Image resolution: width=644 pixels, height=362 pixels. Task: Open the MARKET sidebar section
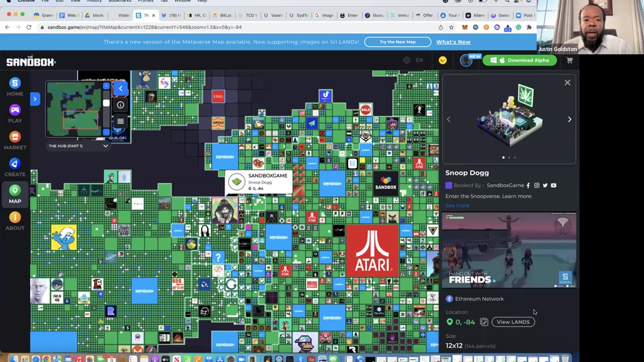[x=15, y=141]
